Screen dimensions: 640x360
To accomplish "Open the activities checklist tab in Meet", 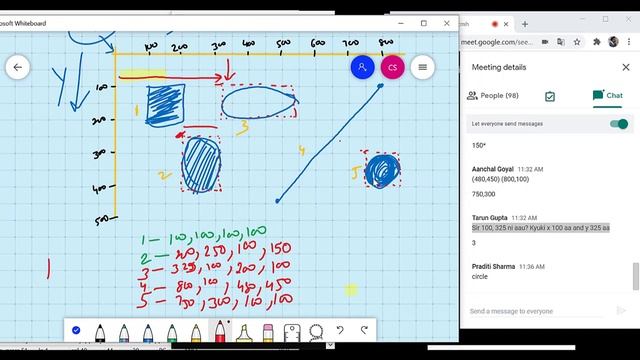I will point(550,96).
